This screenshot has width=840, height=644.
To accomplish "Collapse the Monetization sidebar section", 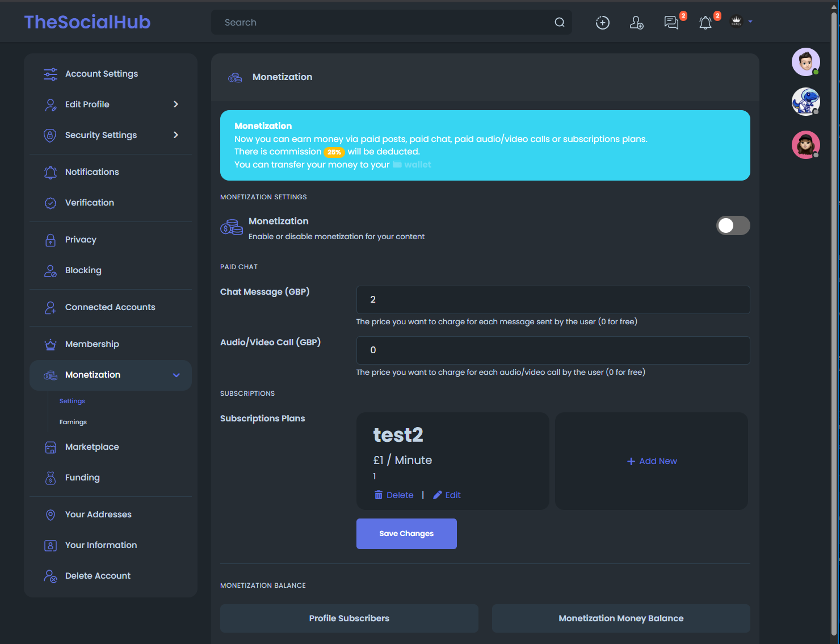I will pos(176,375).
